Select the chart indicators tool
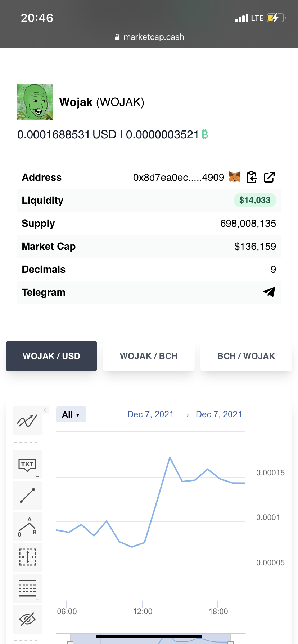Image resolution: width=298 pixels, height=644 pixels. [27, 421]
